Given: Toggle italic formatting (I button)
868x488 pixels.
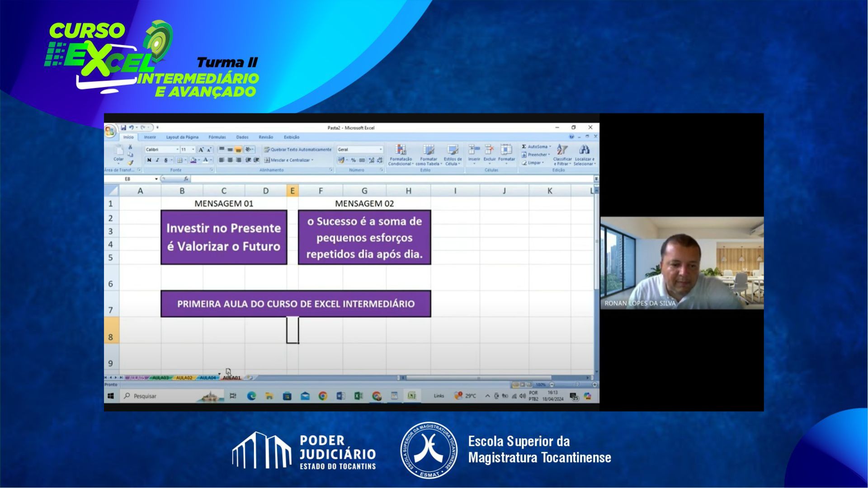Looking at the screenshot, I should (157, 160).
